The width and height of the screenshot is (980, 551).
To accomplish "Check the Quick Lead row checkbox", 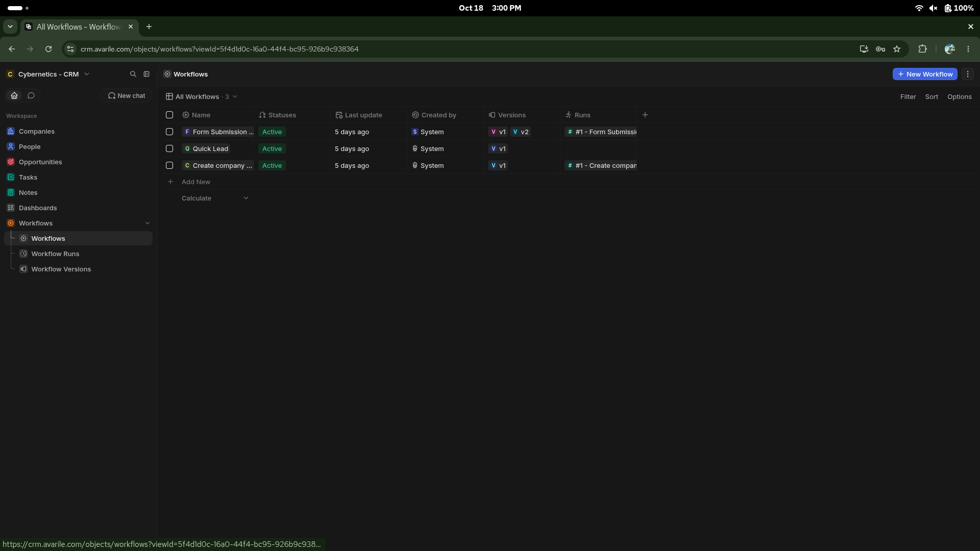I will (x=169, y=148).
